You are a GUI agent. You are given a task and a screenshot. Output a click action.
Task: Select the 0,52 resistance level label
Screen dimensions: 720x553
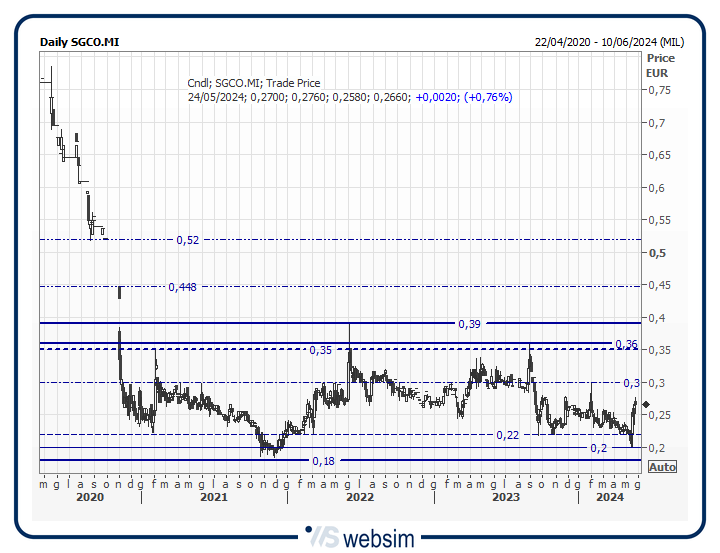pos(187,240)
